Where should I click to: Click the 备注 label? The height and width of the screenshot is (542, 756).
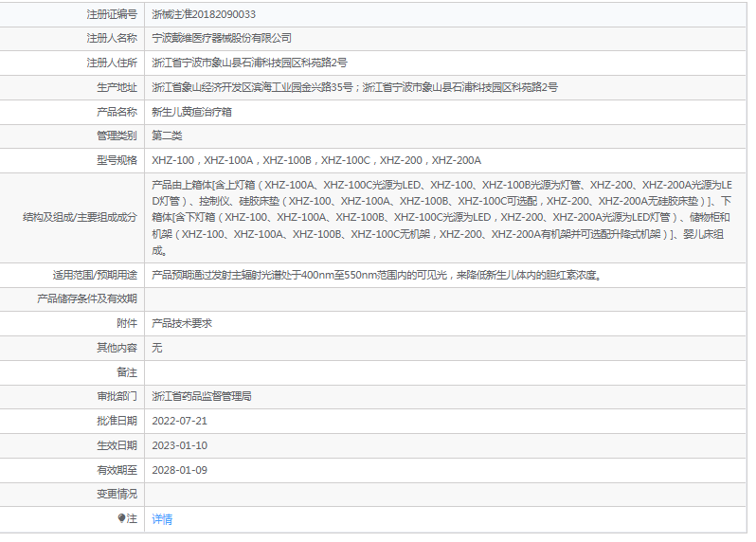click(x=127, y=372)
